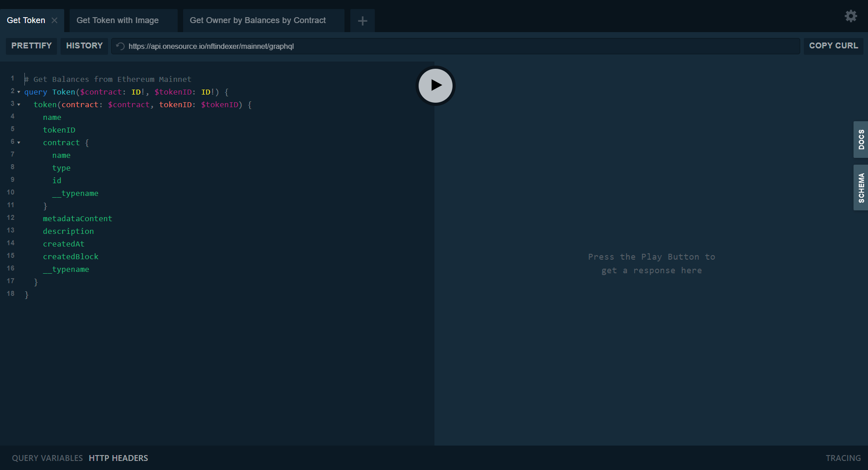Open the HISTORY panel
Viewport: 868px width, 470px height.
[84, 46]
